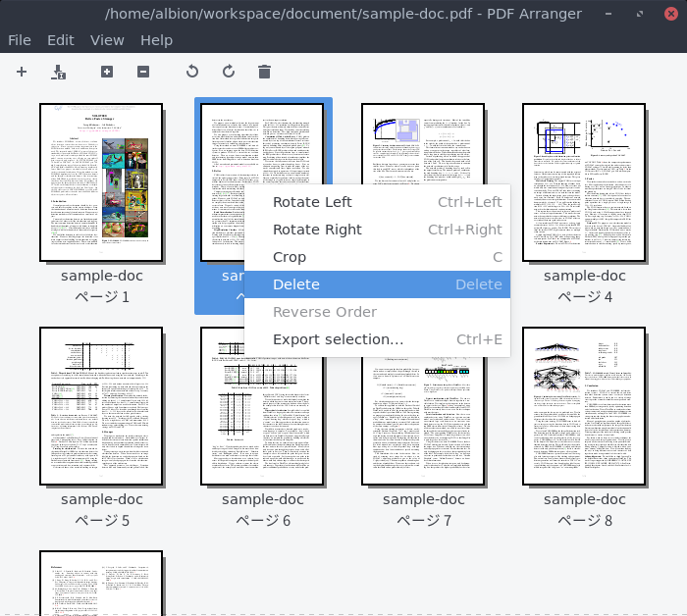Choose Rotate Right in the context menu
This screenshot has width=687, height=616.
(317, 230)
